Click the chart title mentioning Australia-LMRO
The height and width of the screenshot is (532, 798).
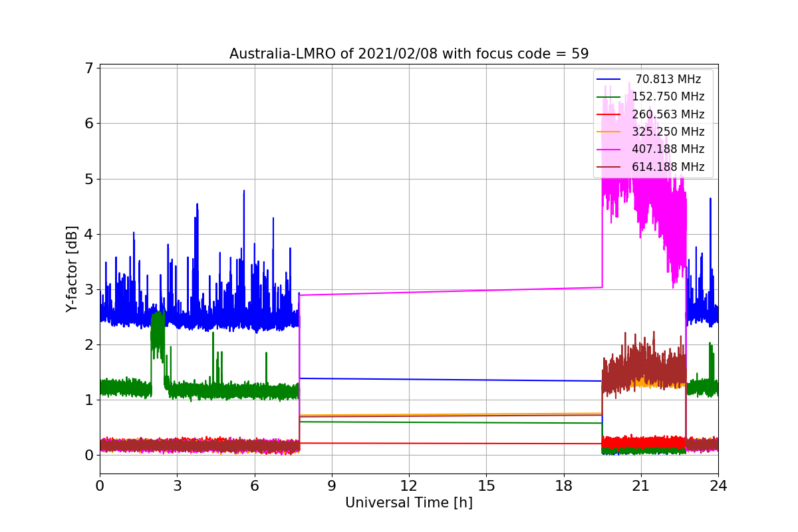(x=409, y=54)
